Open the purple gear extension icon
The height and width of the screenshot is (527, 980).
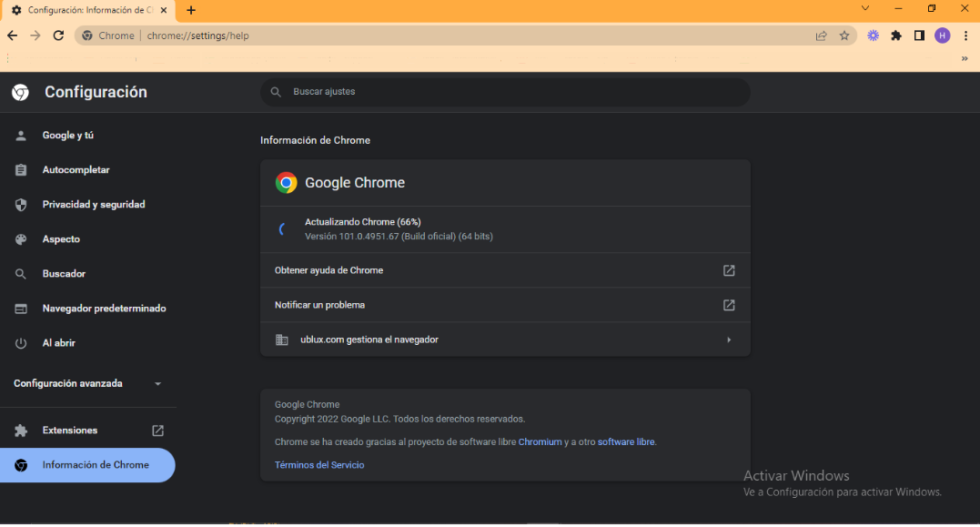click(x=874, y=35)
